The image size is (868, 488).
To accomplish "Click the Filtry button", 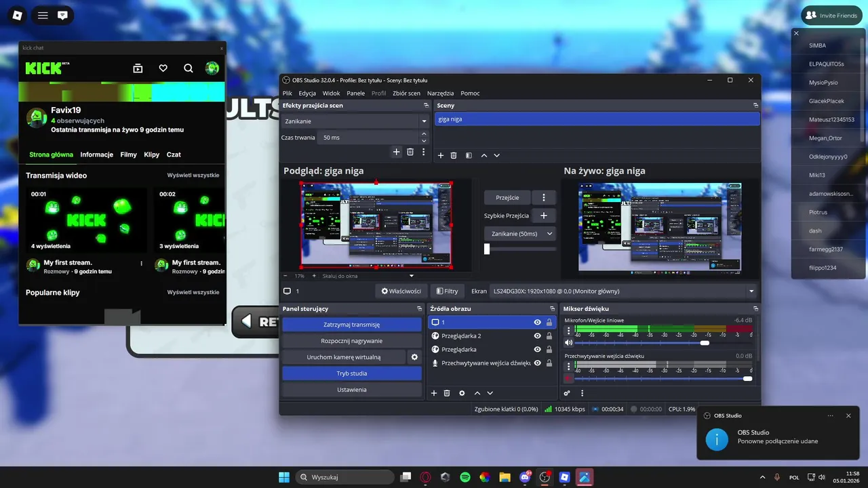I will click(x=447, y=291).
